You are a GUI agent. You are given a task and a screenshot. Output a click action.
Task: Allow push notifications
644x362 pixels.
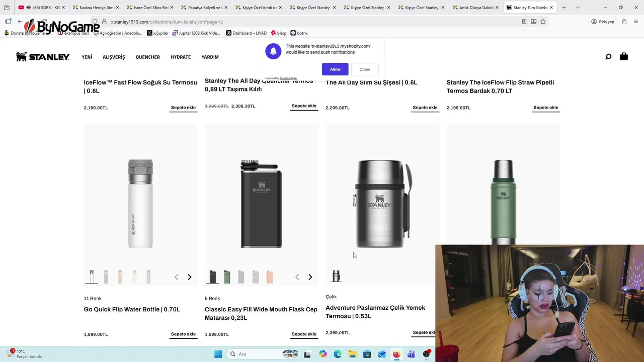point(335,69)
